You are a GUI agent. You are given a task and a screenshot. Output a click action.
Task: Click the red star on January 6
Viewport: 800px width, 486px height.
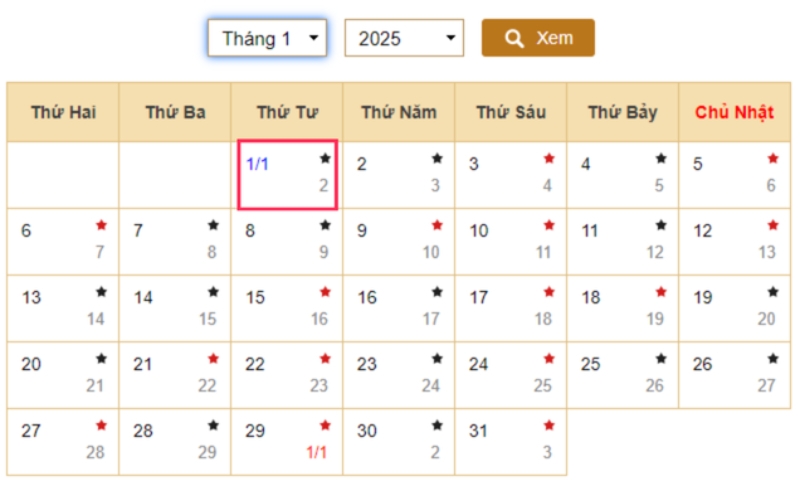(x=101, y=225)
